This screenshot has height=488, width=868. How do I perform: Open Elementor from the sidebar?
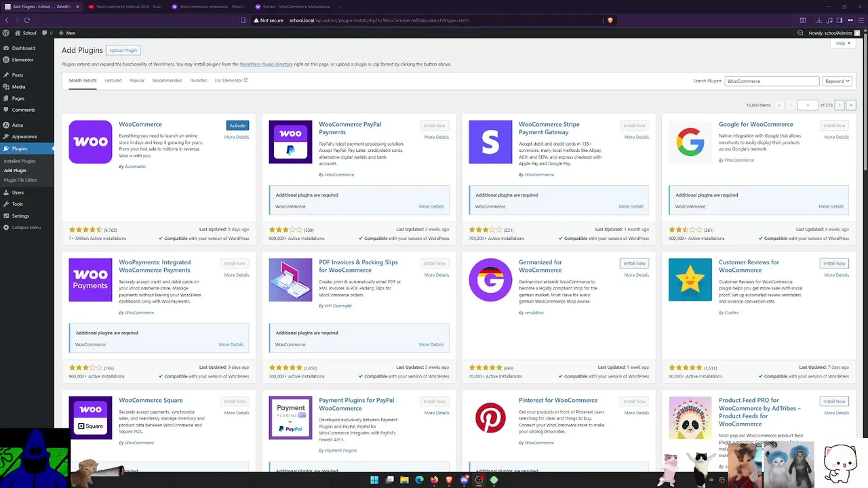[x=22, y=60]
